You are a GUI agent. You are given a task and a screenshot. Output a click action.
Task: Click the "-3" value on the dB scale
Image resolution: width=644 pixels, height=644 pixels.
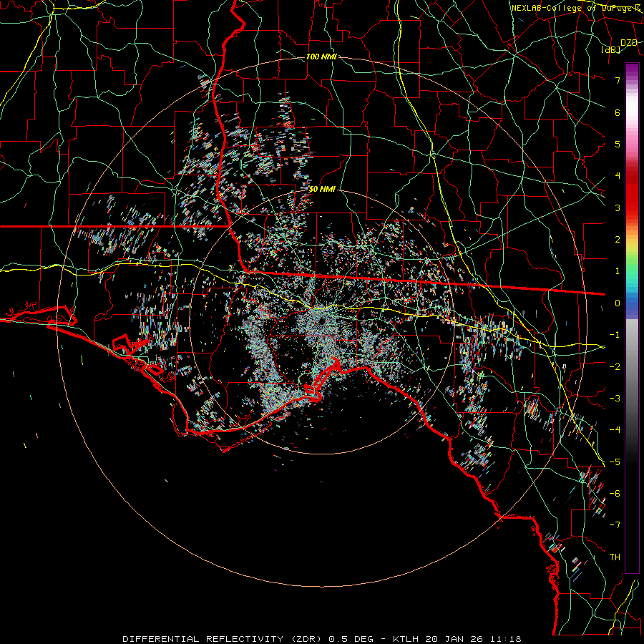point(615,399)
